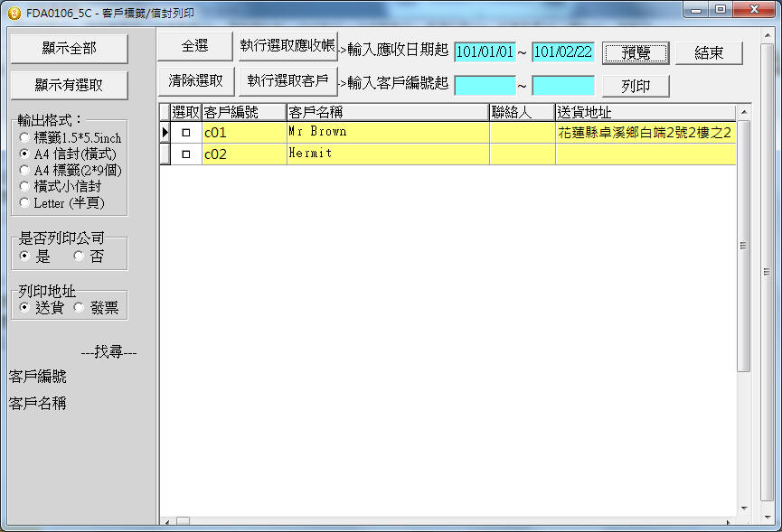Click the c02 customer code cell
The height and width of the screenshot is (532, 782).
coord(244,154)
